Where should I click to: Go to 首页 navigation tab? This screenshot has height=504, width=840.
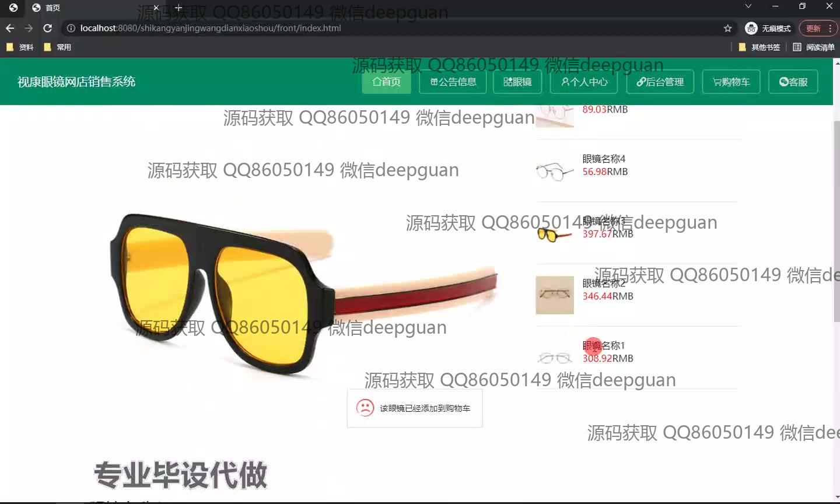click(386, 82)
